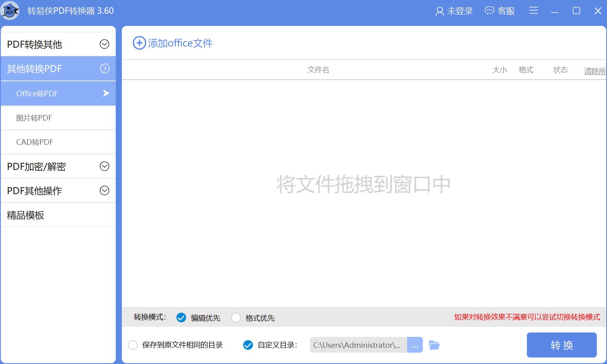Select 保存到原文件相同的目录 option
The width and height of the screenshot is (607, 364).
click(x=133, y=345)
